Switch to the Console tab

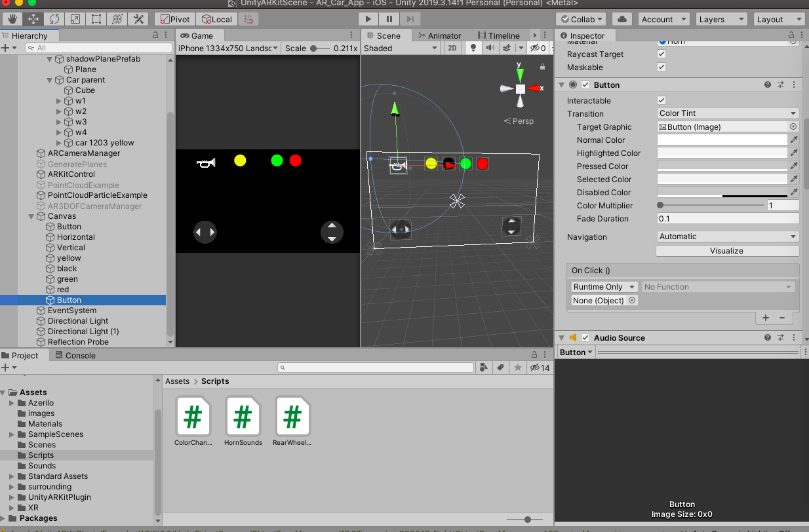click(x=75, y=355)
